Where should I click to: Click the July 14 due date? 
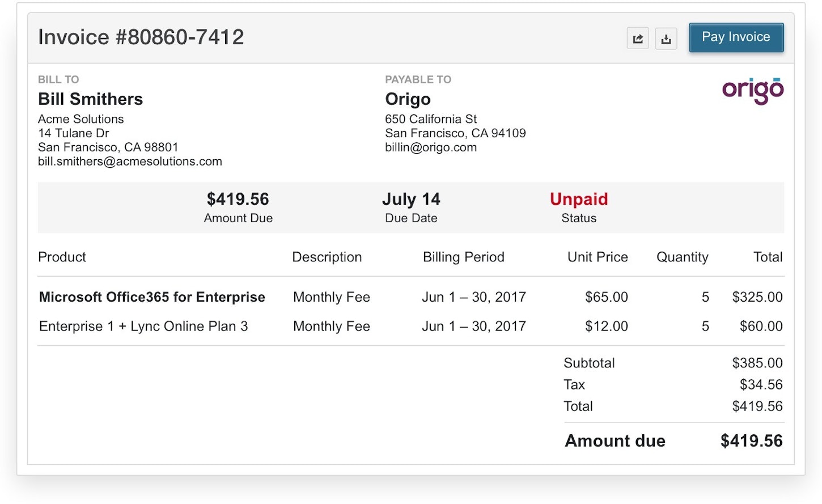[411, 199]
